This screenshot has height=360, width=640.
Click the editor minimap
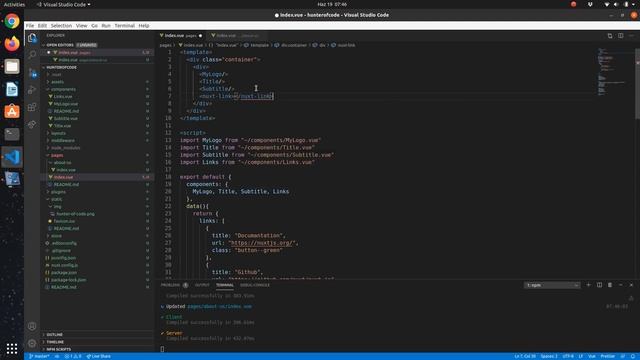612,71
